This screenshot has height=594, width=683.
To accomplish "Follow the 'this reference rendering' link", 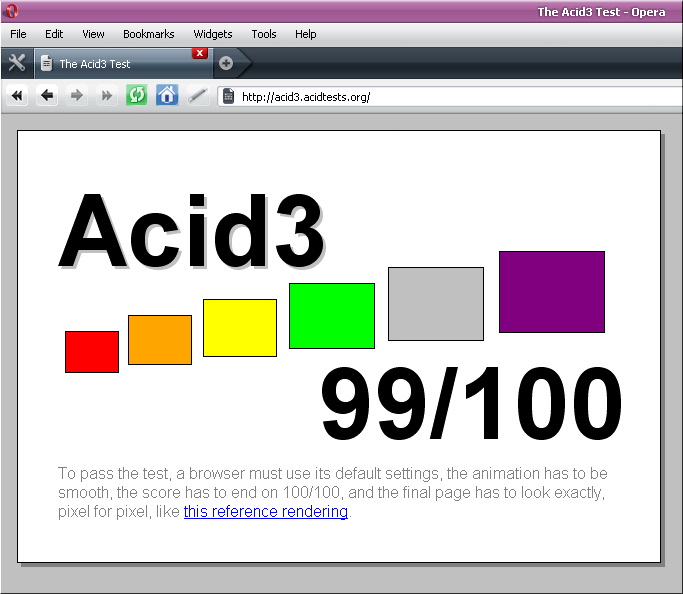I will coord(266,511).
